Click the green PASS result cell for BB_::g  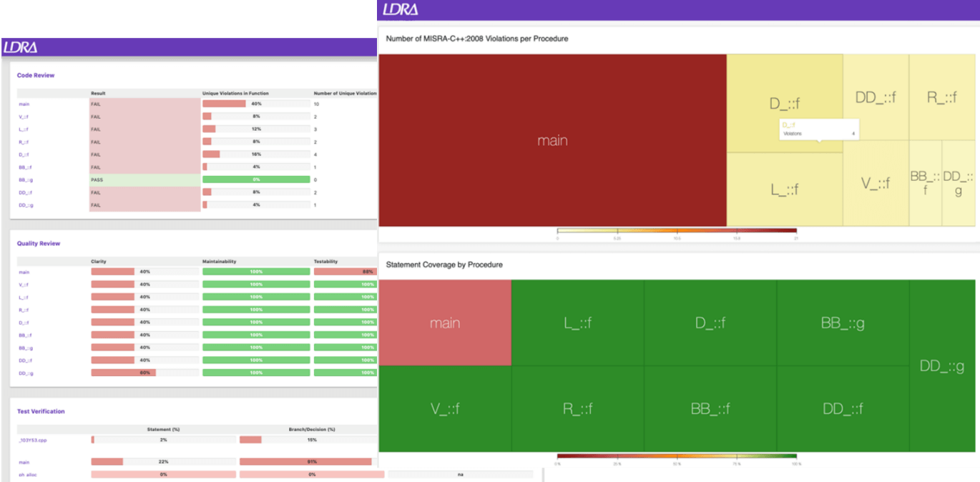pos(144,179)
